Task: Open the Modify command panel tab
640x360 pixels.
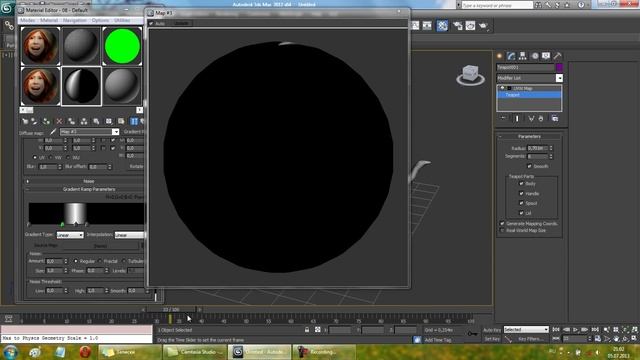Action: (511, 56)
